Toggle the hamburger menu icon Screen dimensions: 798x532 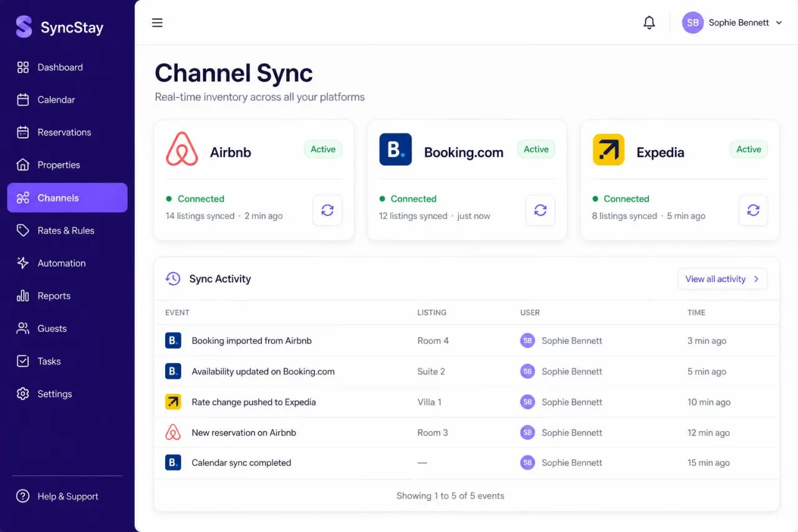[x=157, y=23]
